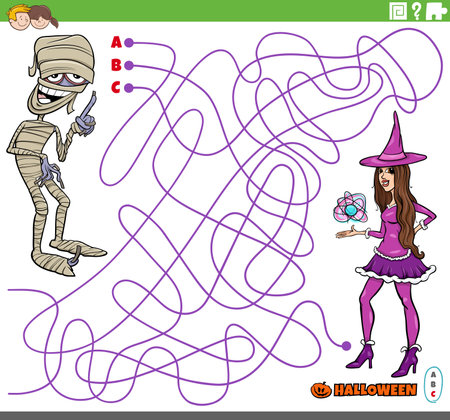Click the white question mark icon

416,11
